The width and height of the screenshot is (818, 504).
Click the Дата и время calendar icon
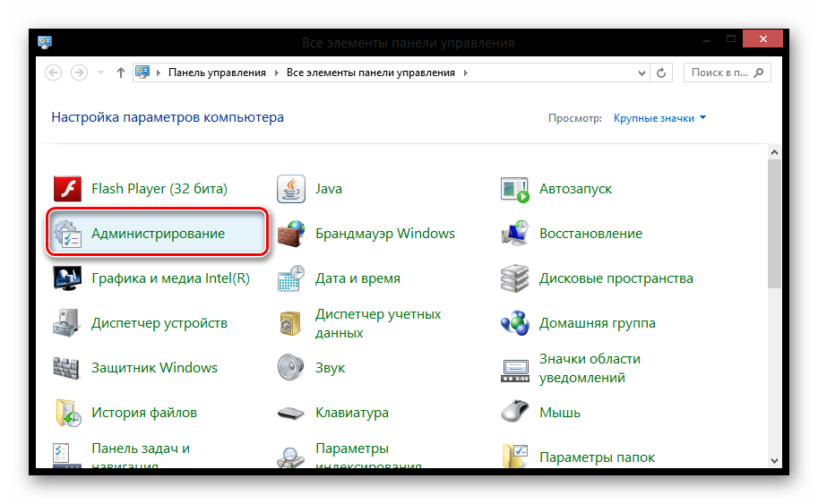coord(290,278)
